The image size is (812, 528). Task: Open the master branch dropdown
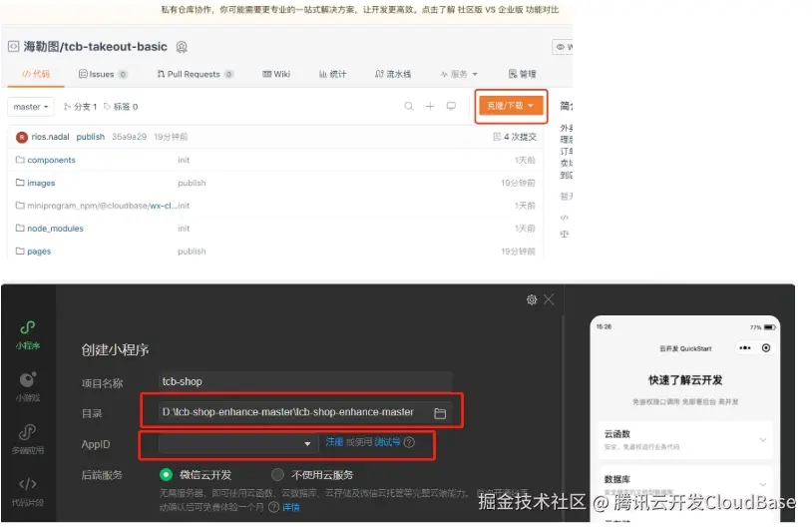pos(31,107)
